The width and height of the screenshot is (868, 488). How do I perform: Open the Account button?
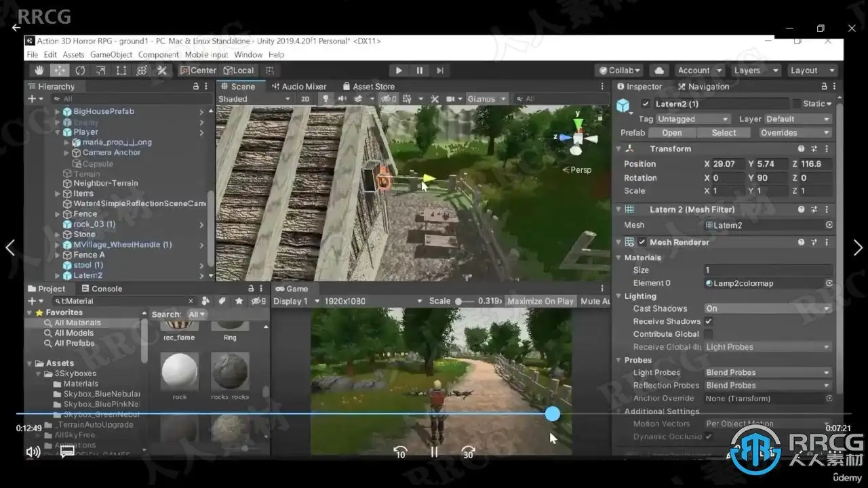698,70
